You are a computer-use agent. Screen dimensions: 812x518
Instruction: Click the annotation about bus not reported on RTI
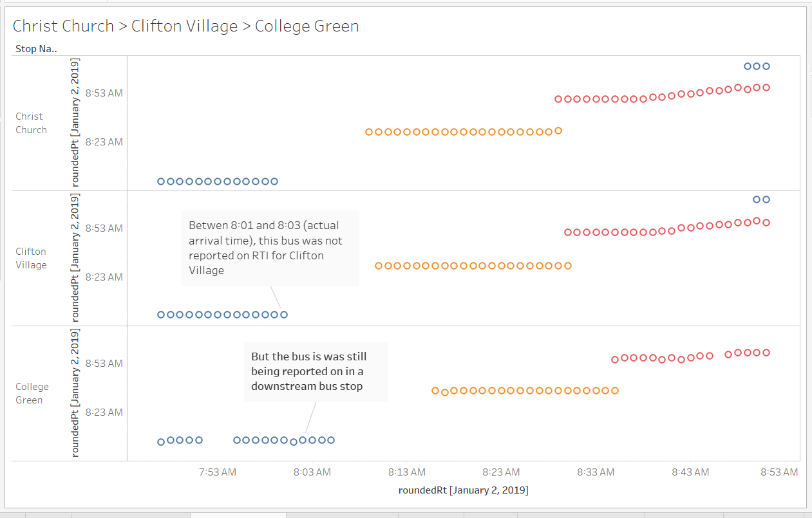pyautogui.click(x=269, y=248)
